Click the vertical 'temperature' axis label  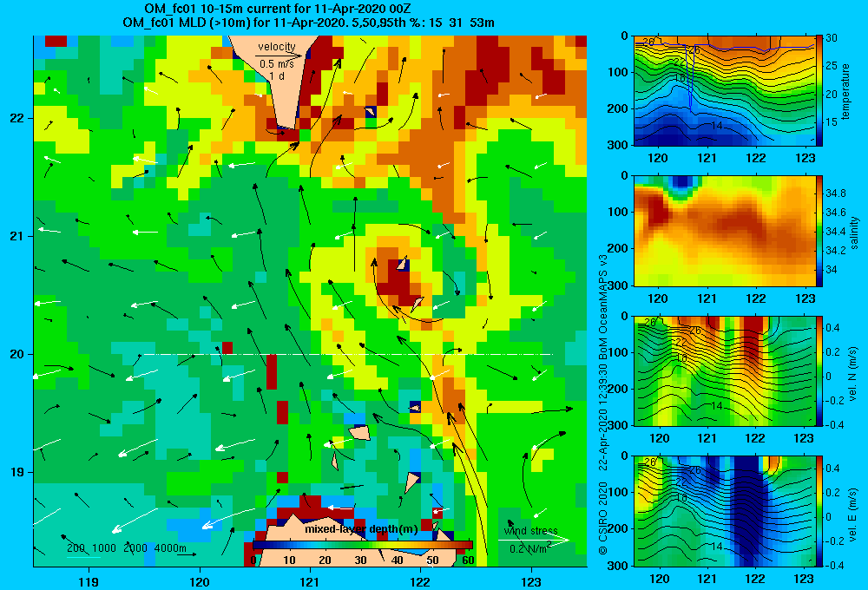pos(845,91)
